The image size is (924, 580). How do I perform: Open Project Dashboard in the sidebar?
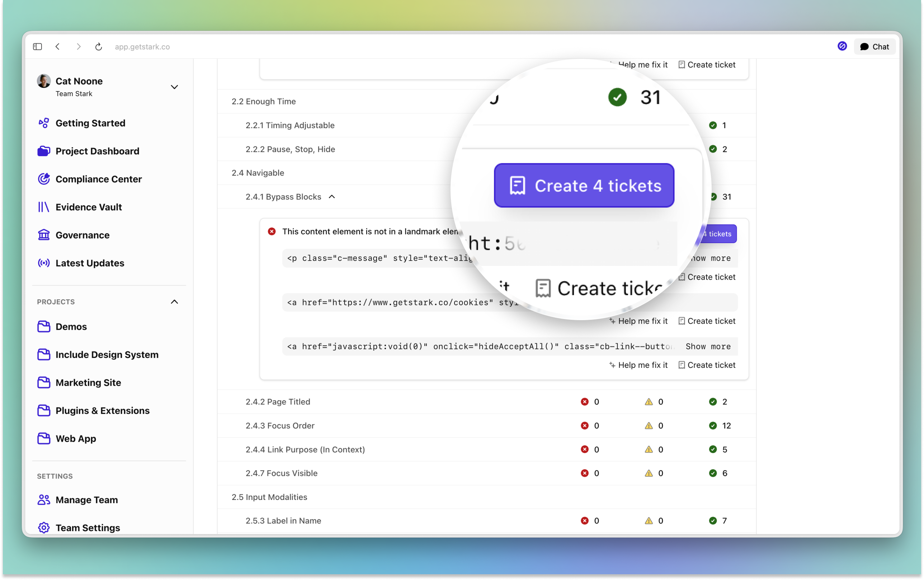(x=97, y=151)
